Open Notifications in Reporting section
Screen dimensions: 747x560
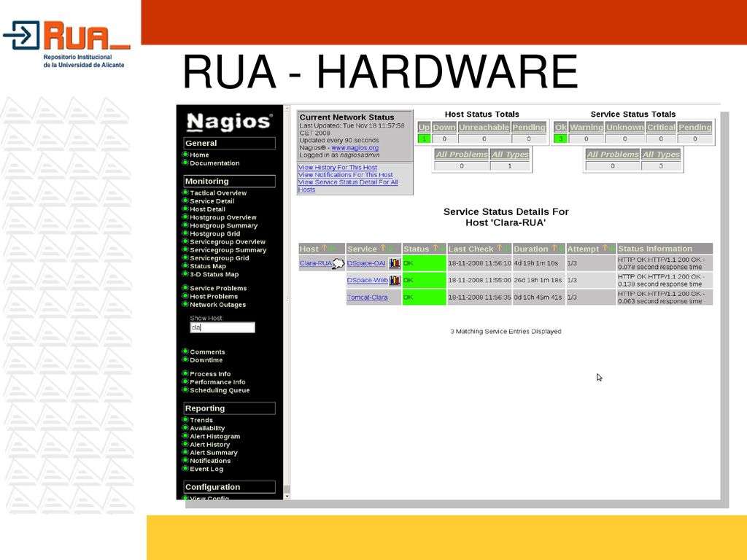(210, 461)
